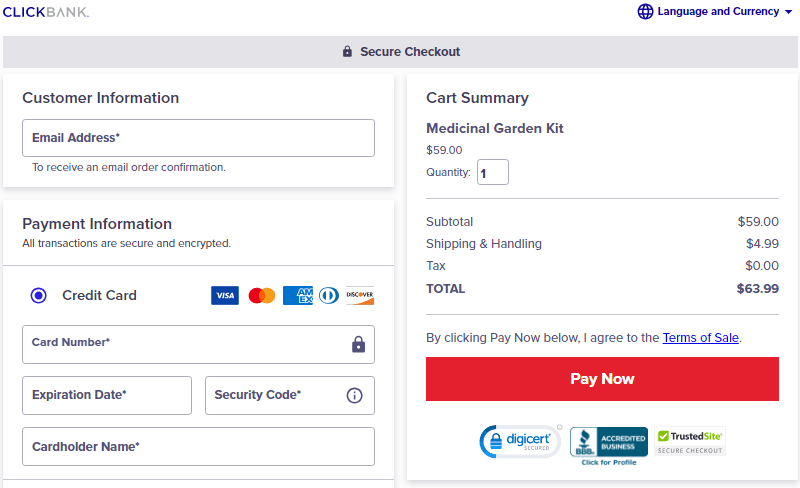Click the Discover card logo
Image resolution: width=800 pixels, height=488 pixels.
(360, 296)
